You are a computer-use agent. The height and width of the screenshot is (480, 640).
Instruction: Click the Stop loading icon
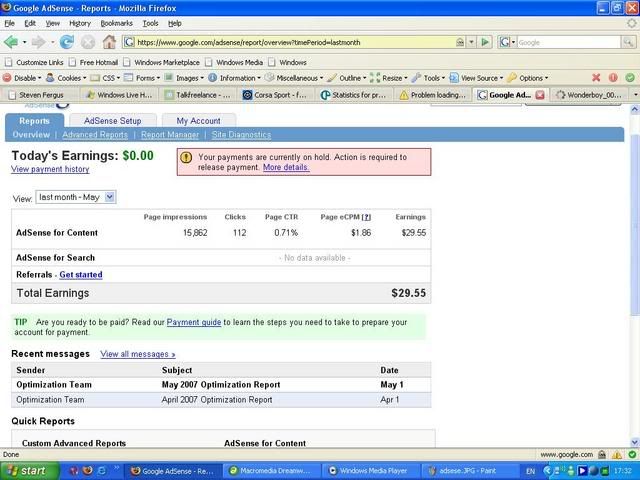[x=88, y=42]
